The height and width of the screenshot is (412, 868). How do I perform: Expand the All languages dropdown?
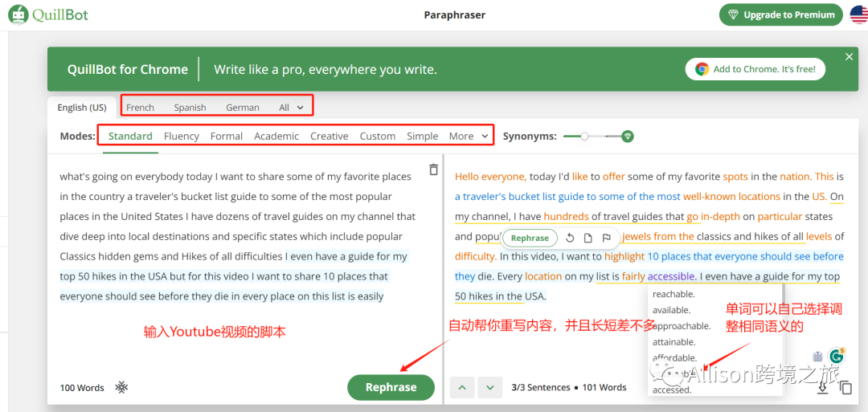(x=291, y=108)
